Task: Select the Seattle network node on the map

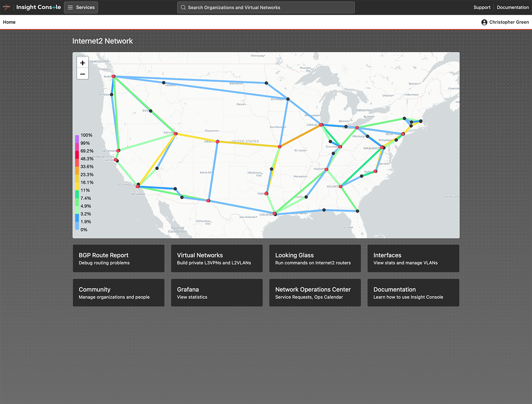Action: pyautogui.click(x=113, y=76)
